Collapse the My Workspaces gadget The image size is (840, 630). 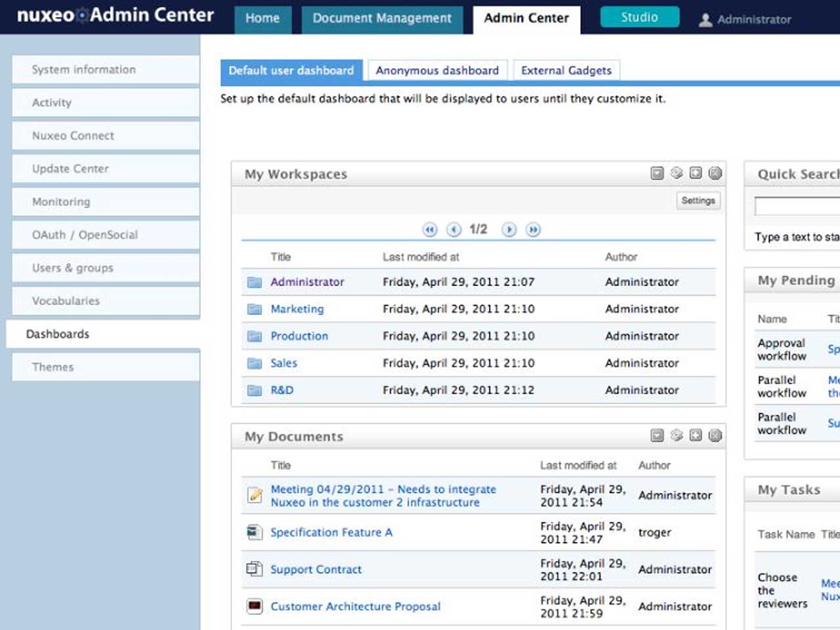[x=657, y=173]
